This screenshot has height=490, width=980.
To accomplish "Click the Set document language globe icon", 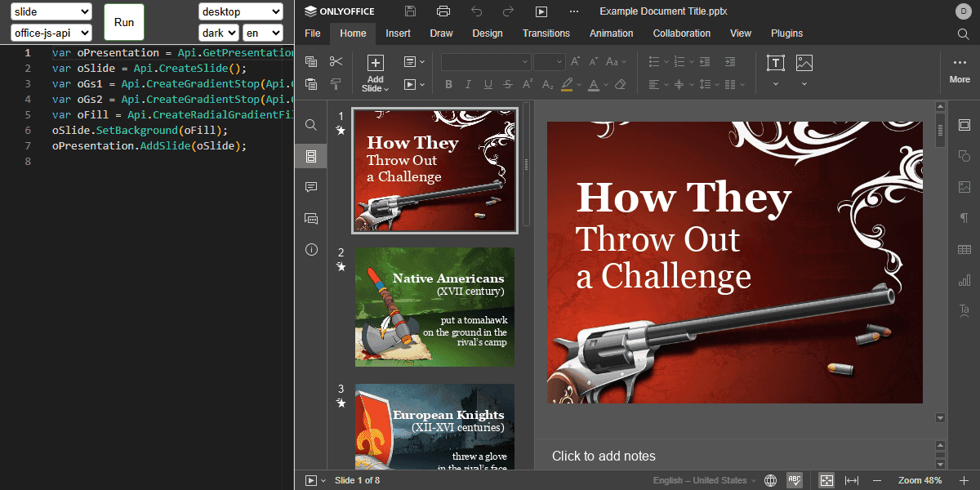I will 769,480.
